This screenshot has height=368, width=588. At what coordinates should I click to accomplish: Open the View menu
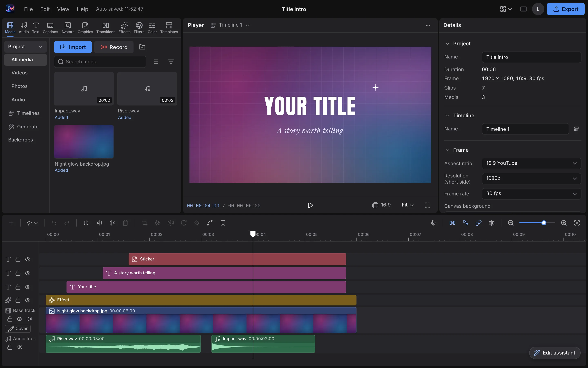coord(63,9)
